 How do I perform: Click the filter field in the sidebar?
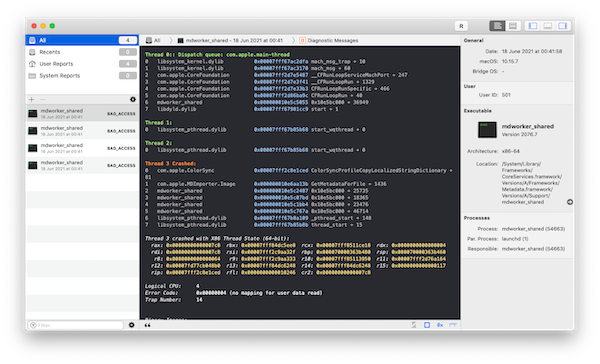tap(76, 325)
